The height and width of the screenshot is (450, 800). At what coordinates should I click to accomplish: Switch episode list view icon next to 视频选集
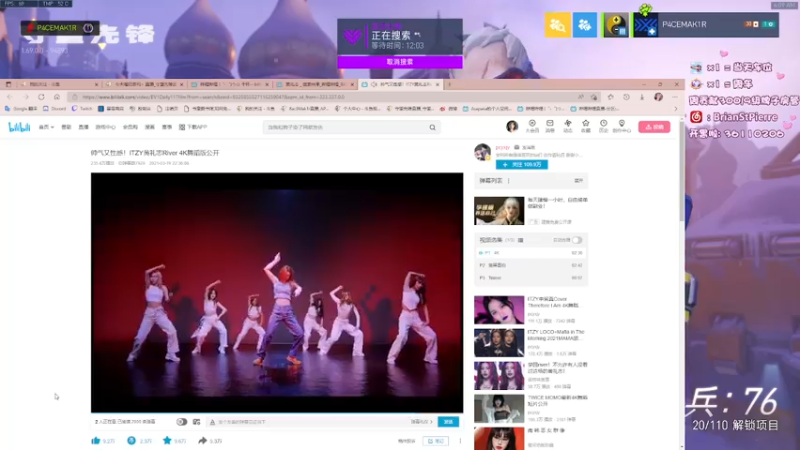[520, 240]
